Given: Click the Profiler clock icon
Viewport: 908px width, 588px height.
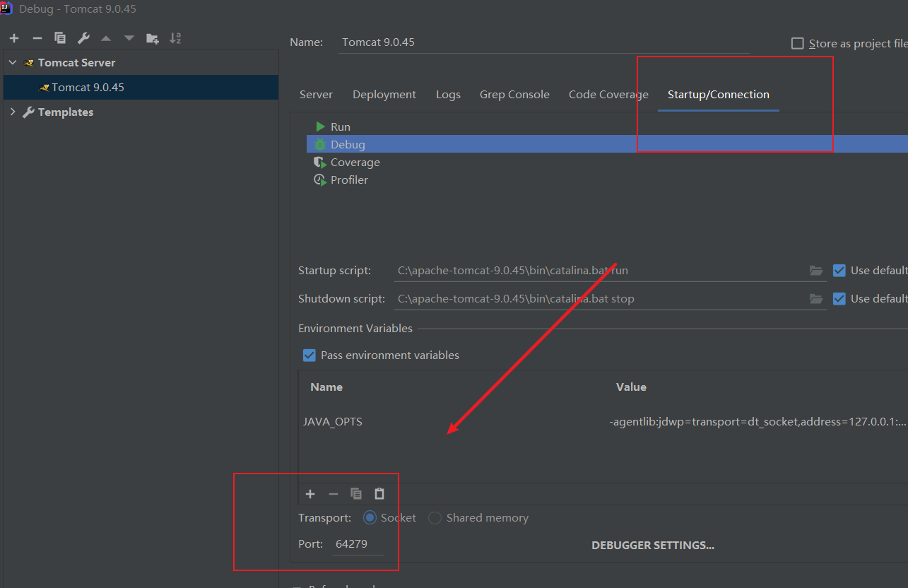Looking at the screenshot, I should pyautogui.click(x=320, y=180).
